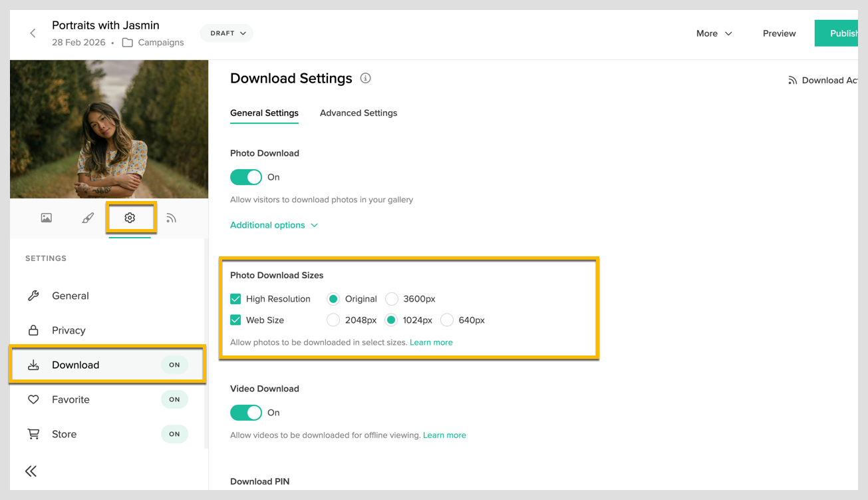
Task: Switch to the Advanced Settings tab
Action: tap(358, 113)
